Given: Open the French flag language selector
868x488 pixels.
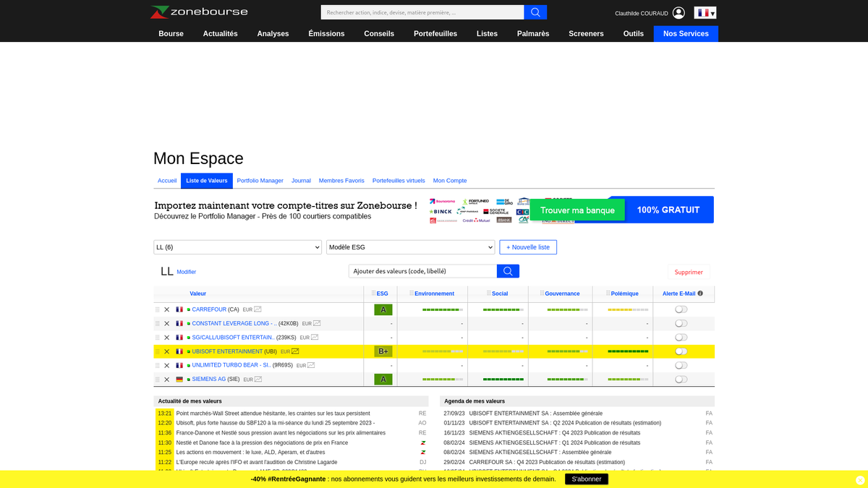Looking at the screenshot, I should (705, 13).
